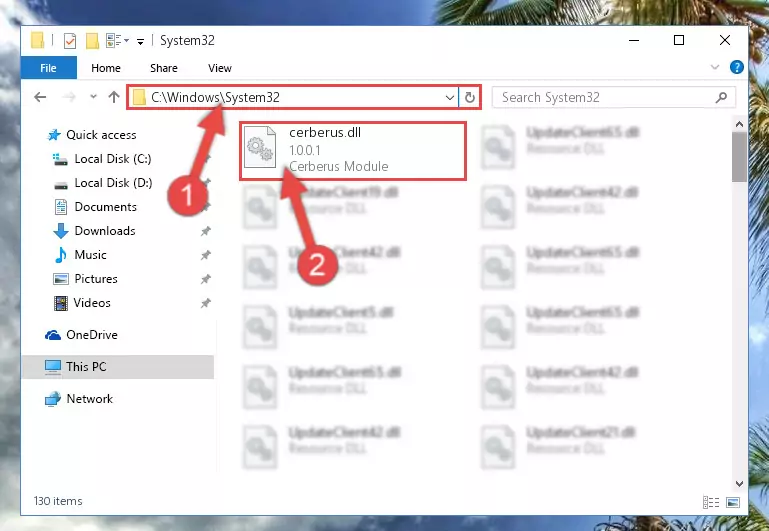The width and height of the screenshot is (769, 531).
Task: Open Documents in the sidebar
Action: (x=105, y=207)
